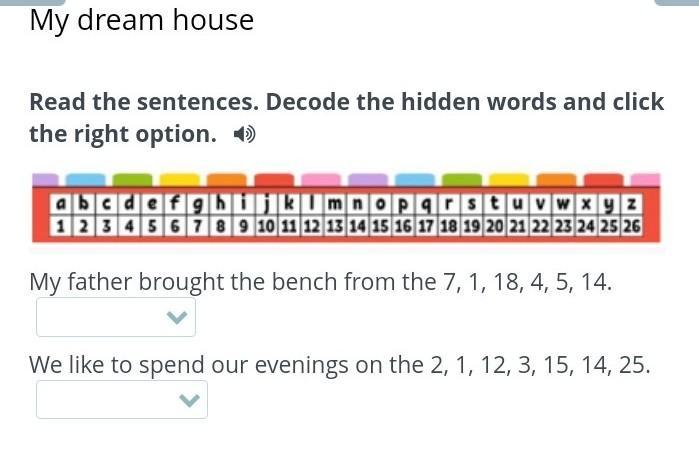Select the number 10 cell in the chart
Image resolution: width=699 pixels, height=463 pixels.
pos(266,227)
